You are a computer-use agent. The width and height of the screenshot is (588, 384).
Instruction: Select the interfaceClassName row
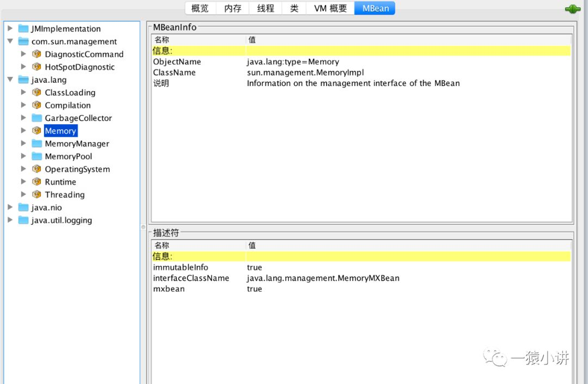[x=362, y=278]
